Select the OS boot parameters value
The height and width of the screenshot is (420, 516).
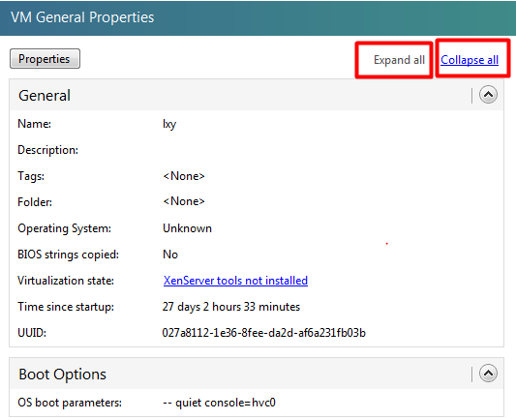pos(219,403)
